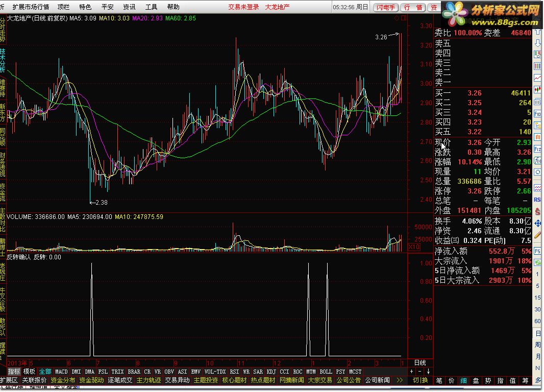
Task: Switch to 15-minute period
Action: 537,298
